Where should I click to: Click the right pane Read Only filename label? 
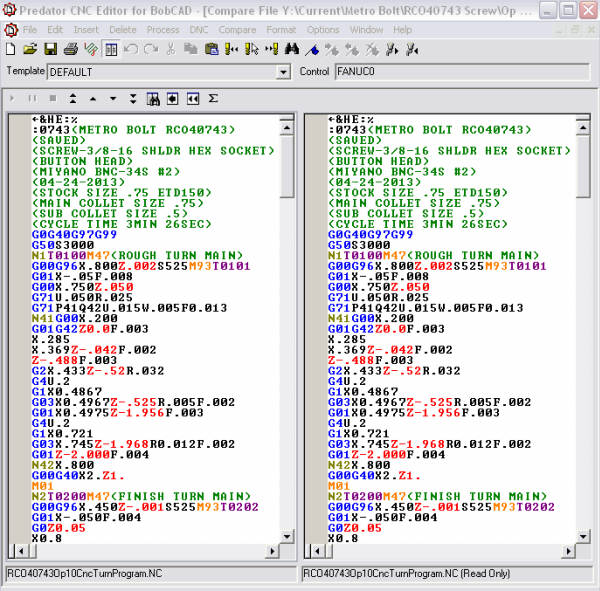(x=406, y=573)
